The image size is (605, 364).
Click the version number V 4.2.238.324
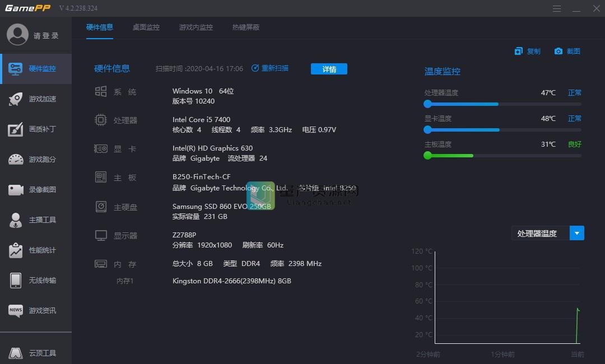(78, 8)
